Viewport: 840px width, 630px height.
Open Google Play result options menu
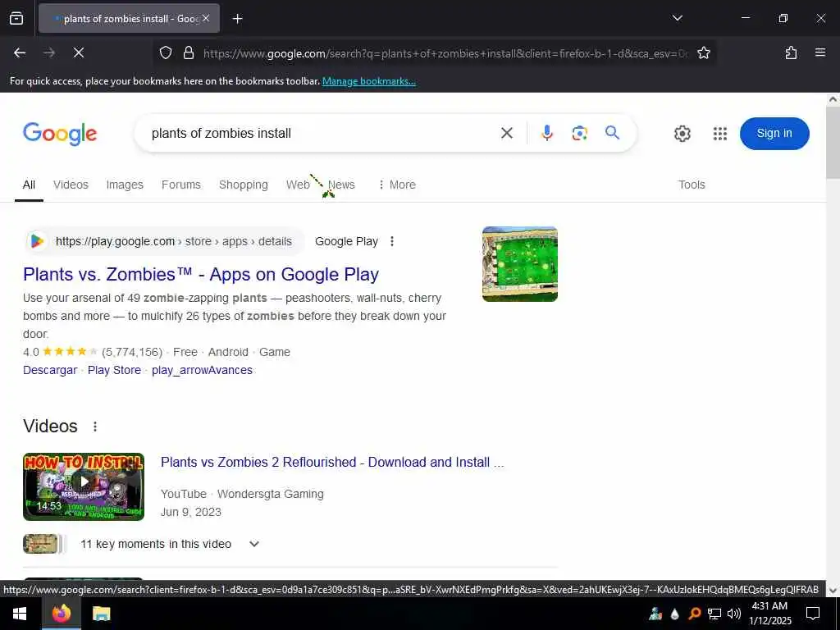(x=392, y=241)
